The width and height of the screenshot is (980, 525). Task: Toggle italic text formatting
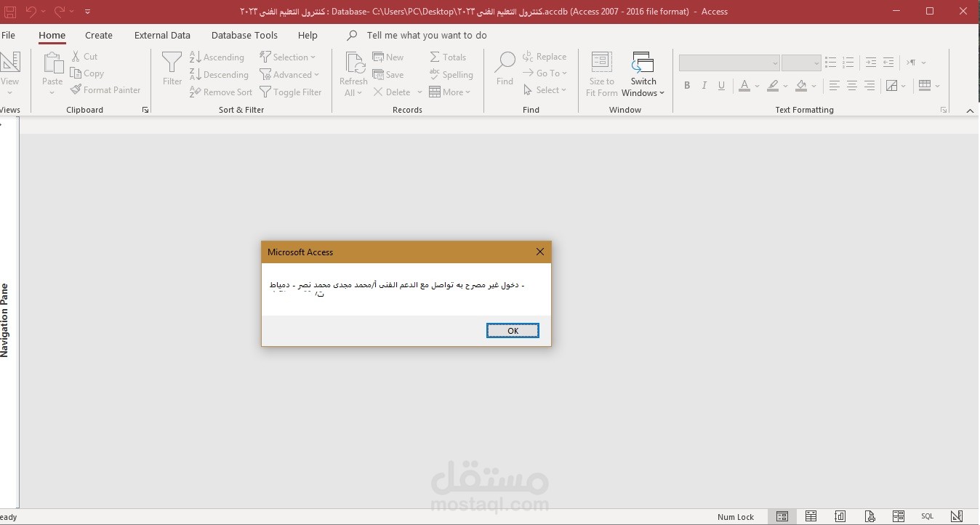click(704, 85)
